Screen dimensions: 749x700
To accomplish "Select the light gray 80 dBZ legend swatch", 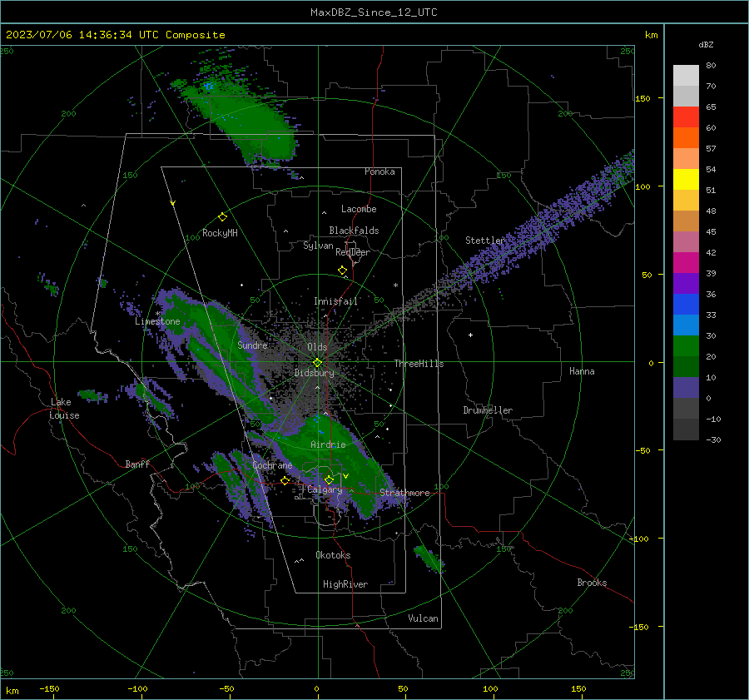I will [x=686, y=75].
